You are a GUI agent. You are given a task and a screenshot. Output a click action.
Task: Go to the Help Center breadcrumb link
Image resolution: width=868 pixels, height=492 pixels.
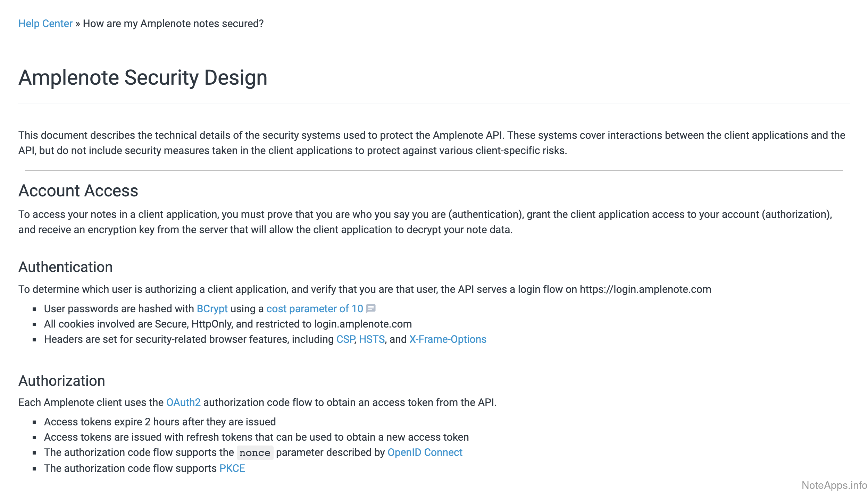(45, 24)
